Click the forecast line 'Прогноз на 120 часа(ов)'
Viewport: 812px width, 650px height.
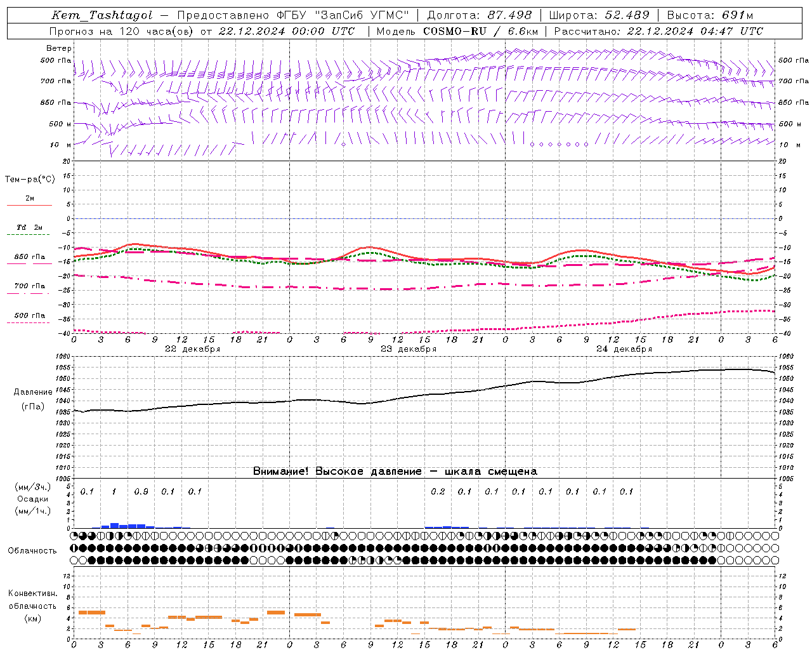pyautogui.click(x=122, y=31)
